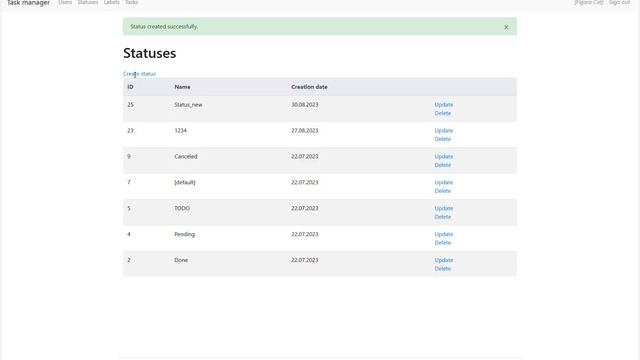640x360 pixels.
Task: Open the Labels menu item
Action: tap(111, 2)
